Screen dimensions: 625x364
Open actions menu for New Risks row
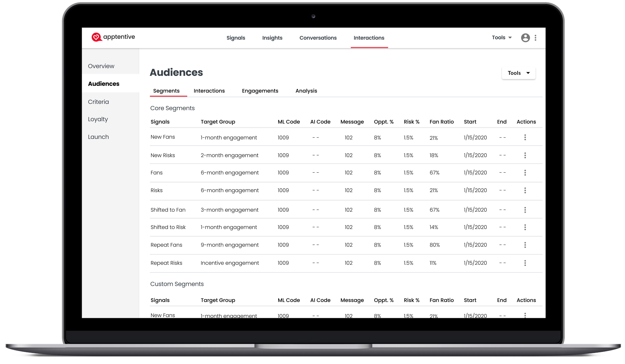pos(525,155)
